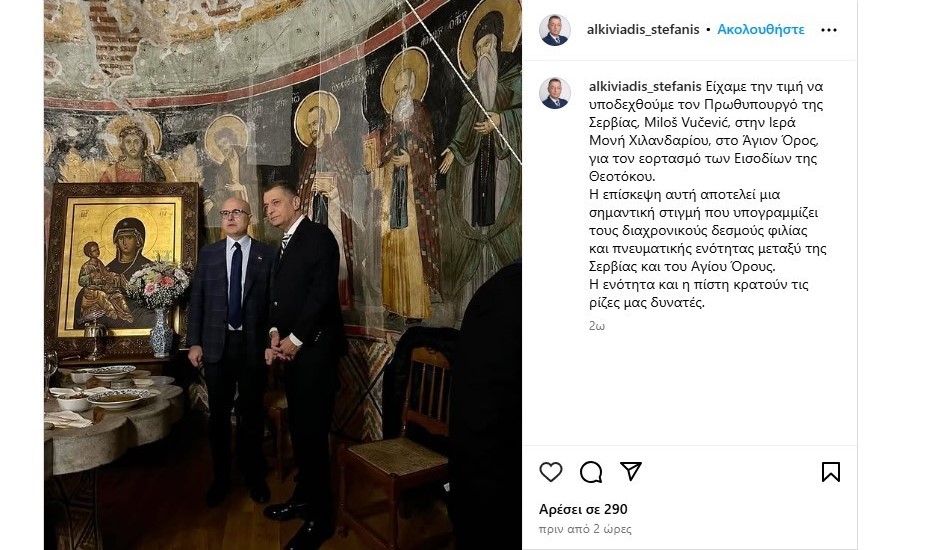
Task: Click the 2ω time label below the caption
Action: click(x=597, y=325)
